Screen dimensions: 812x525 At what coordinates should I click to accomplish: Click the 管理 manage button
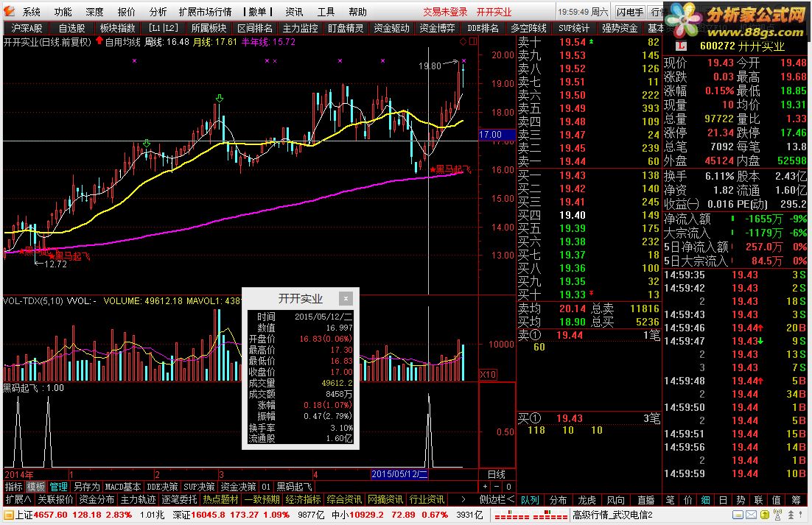pos(58,487)
